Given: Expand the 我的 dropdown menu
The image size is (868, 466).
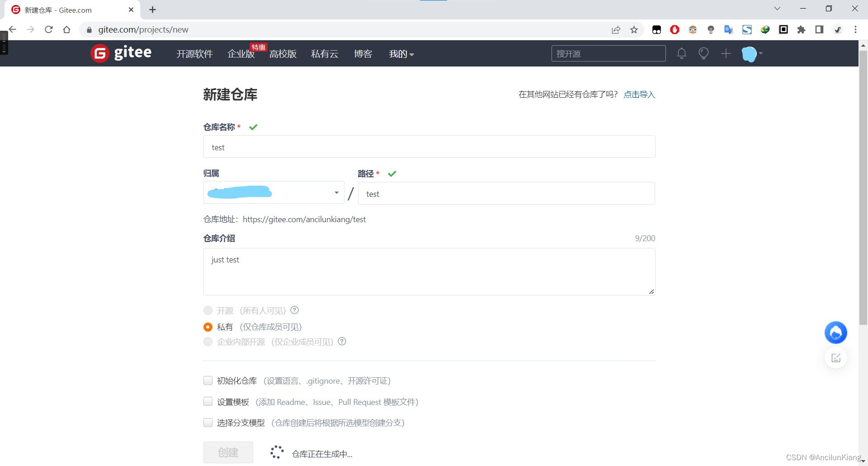Looking at the screenshot, I should 401,54.
